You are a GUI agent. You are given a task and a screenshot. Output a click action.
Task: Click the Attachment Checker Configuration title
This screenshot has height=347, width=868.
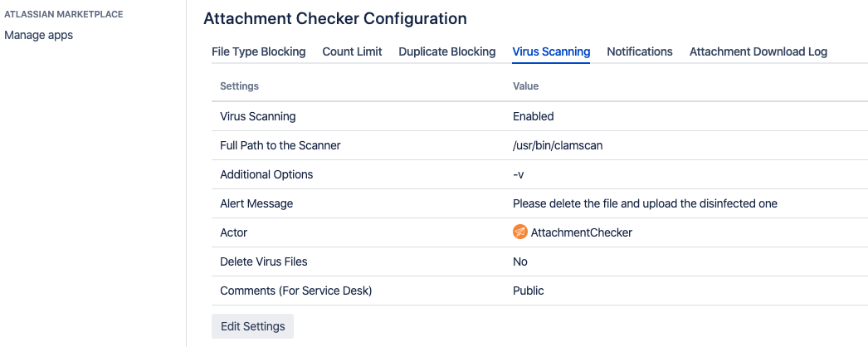334,18
